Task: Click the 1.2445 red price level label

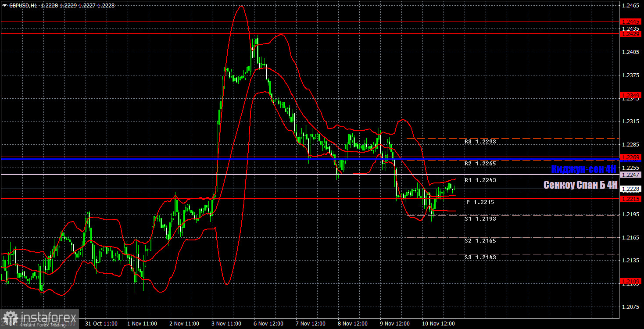Action: click(x=631, y=21)
